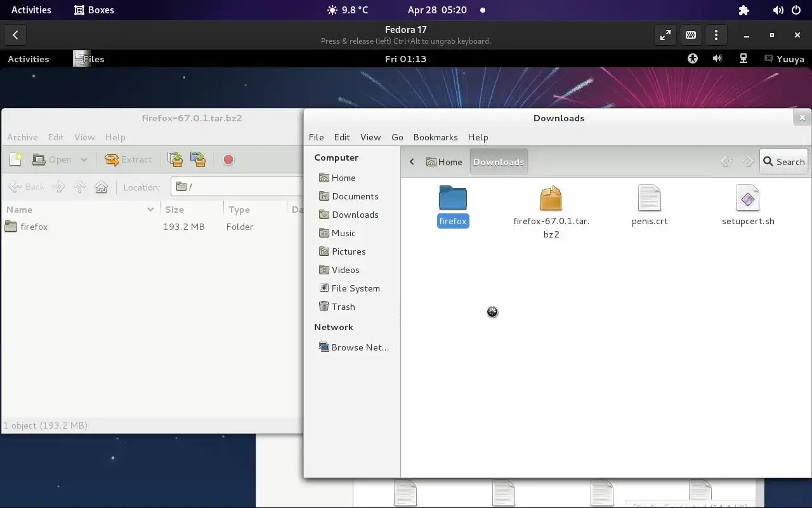The width and height of the screenshot is (812, 508).
Task: Click the host Activities button
Action: (x=31, y=10)
